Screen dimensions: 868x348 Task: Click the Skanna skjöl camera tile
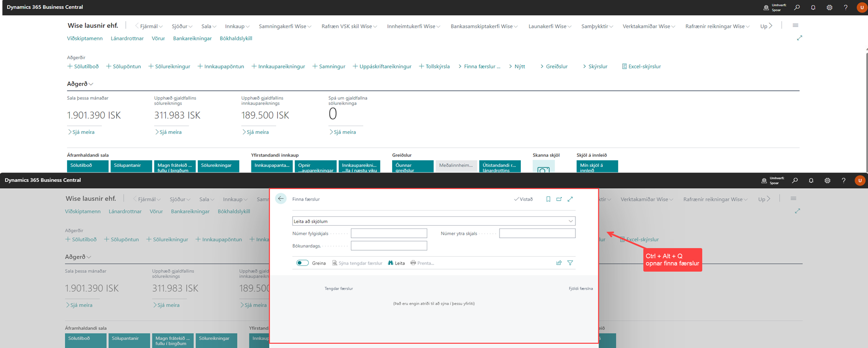543,167
